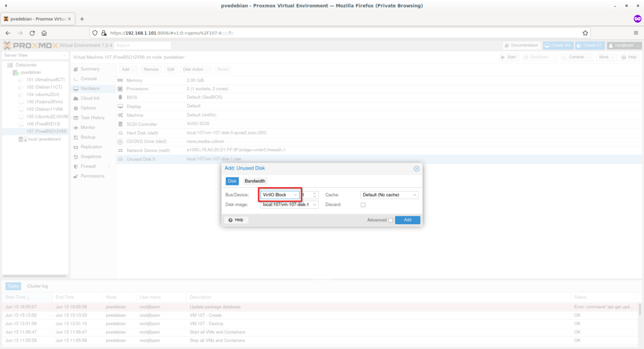Viewport: 644px width, 349px height.
Task: Select the Options gear in the VM sidebar
Action: click(x=90, y=108)
